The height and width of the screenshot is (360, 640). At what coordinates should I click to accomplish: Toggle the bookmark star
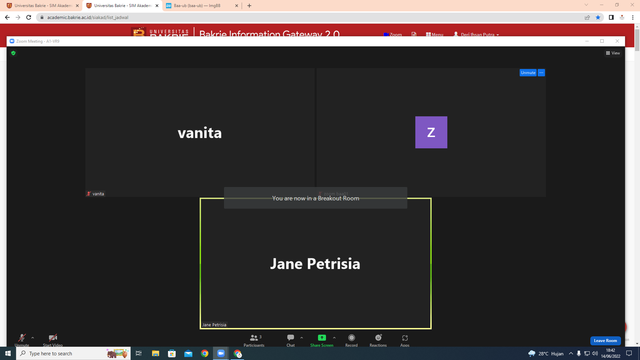pos(598,18)
